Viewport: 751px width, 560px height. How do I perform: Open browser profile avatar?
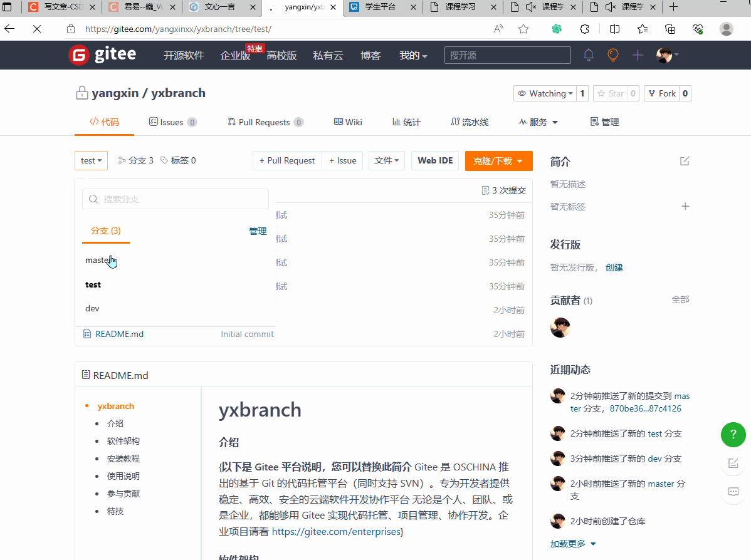[x=727, y=29]
